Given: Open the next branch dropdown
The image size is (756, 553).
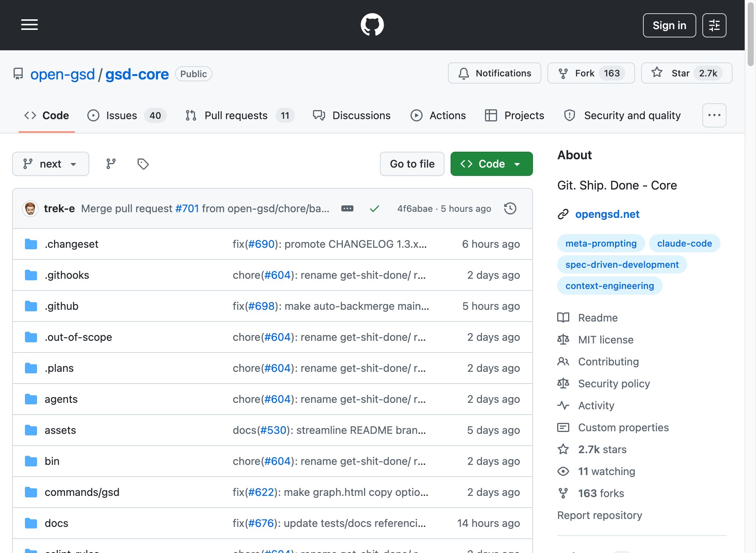Looking at the screenshot, I should point(51,164).
